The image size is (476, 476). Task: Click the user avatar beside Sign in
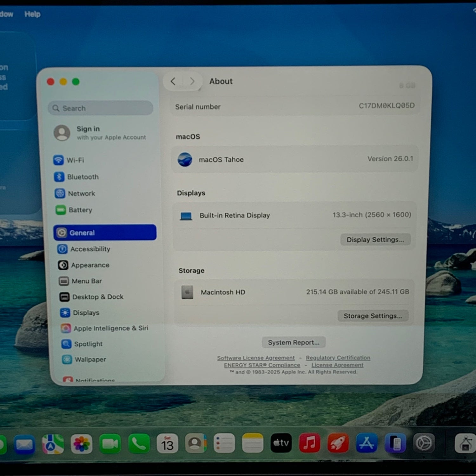[62, 133]
